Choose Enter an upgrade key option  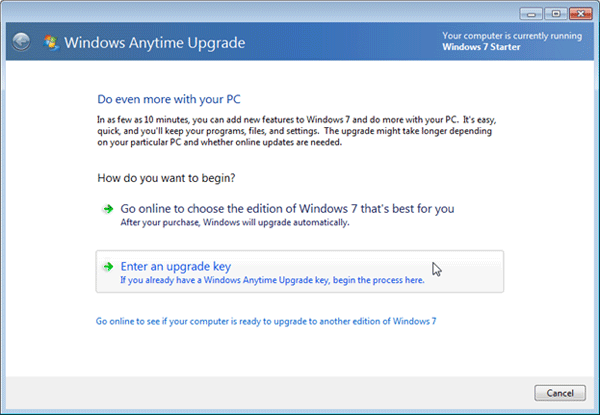pos(300,272)
